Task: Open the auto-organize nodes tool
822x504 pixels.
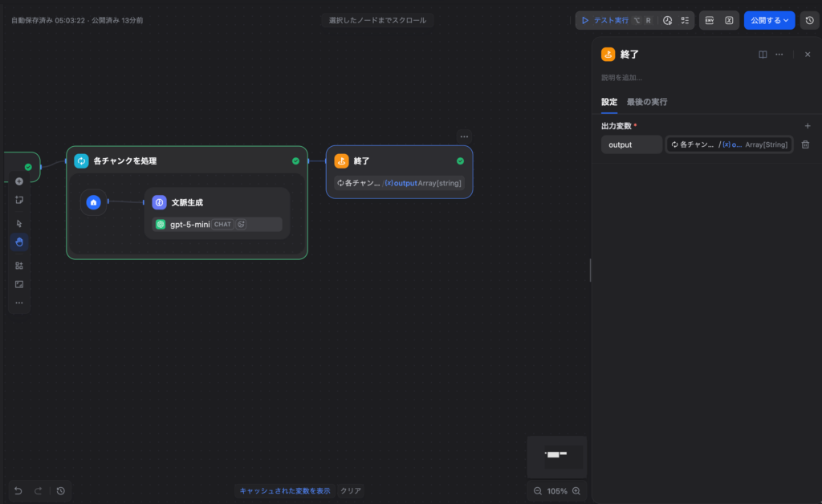Action: tap(18, 264)
